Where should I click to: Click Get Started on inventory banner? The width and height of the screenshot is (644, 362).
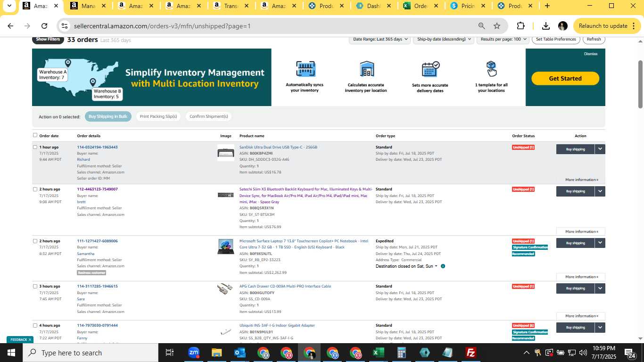tap(565, 78)
